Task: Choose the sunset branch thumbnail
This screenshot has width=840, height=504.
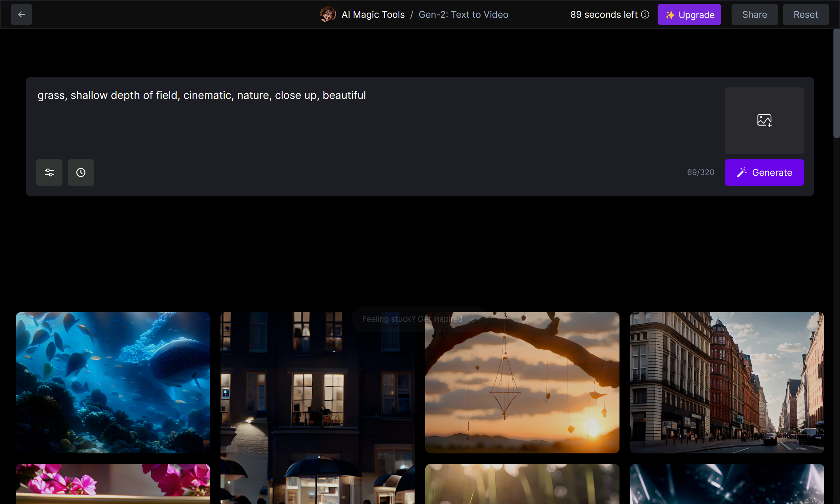Action: coord(522,382)
